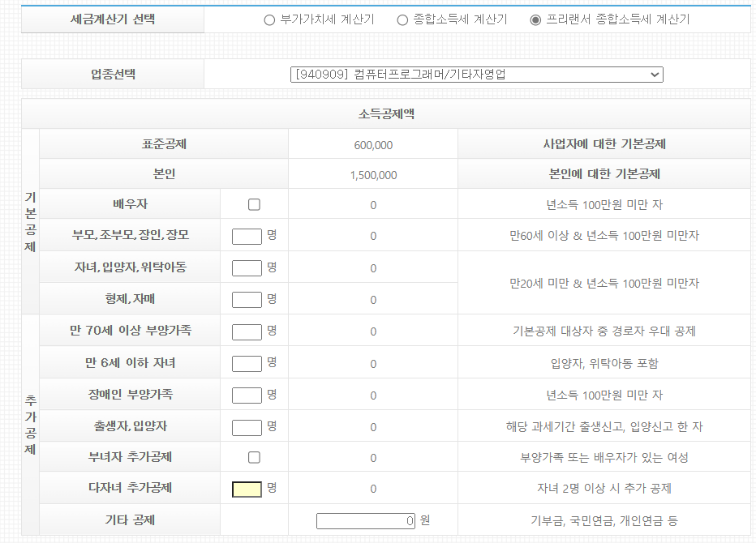The width and height of the screenshot is (756, 543).
Task: Select the 종합소득세 계산기 radio option
Action: [x=402, y=19]
